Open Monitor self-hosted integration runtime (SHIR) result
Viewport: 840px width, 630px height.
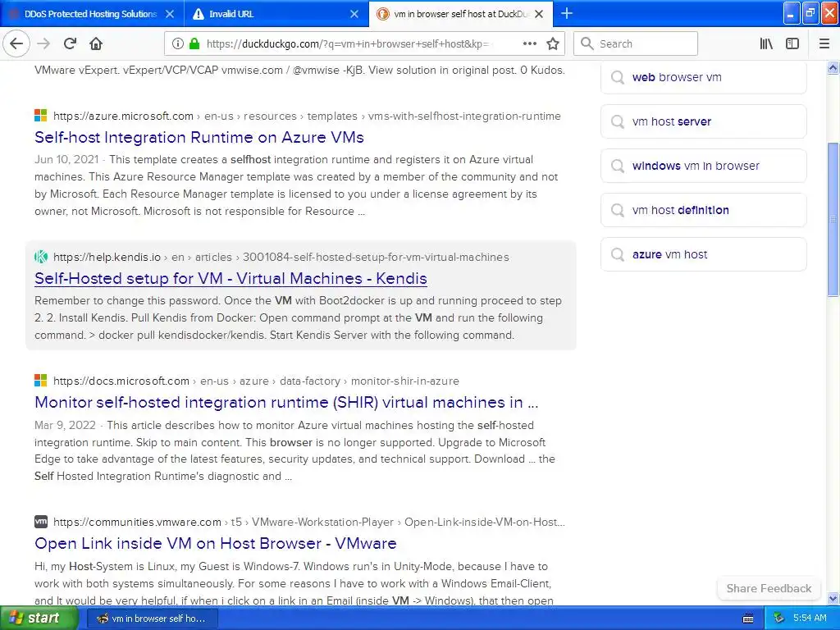(x=286, y=402)
